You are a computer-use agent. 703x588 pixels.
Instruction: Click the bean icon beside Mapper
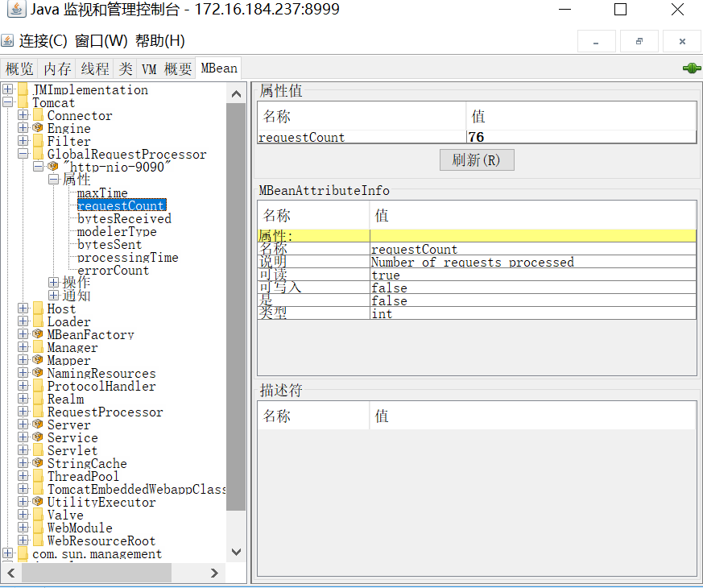coord(38,360)
